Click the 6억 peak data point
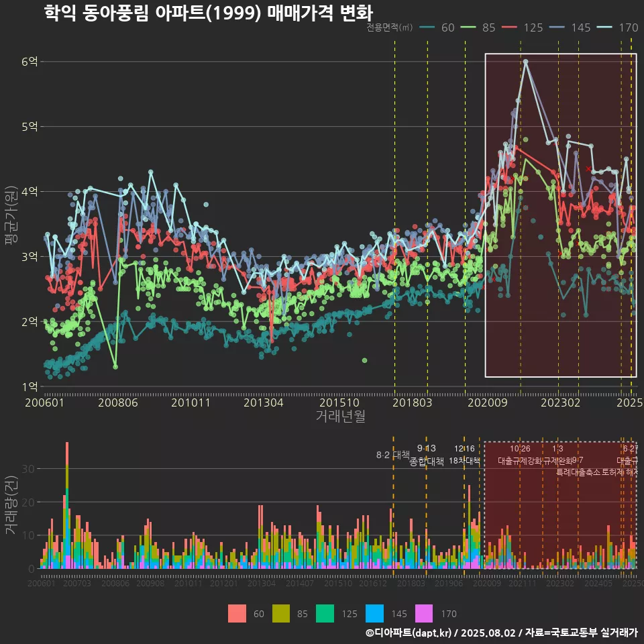Screen dimensions: 644x644 [x=525, y=62]
